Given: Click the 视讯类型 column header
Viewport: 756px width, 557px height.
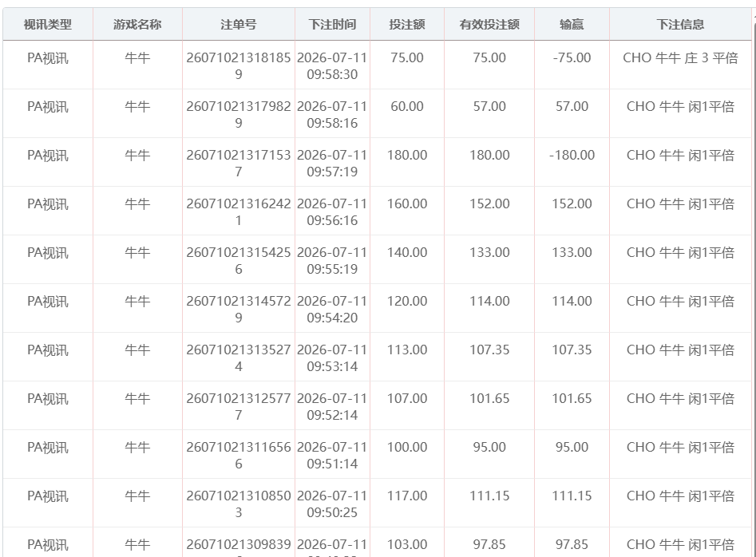Looking at the screenshot, I should [x=48, y=24].
